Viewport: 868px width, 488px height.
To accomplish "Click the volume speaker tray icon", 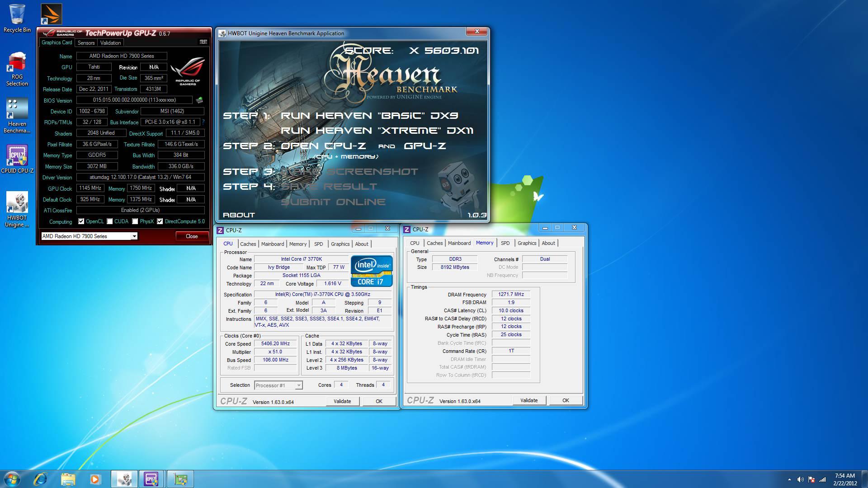I will 801,479.
